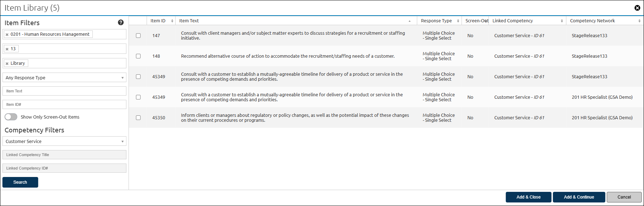Toggle Show Only Screen-Out Items switch
This screenshot has width=644, height=206.
point(11,117)
